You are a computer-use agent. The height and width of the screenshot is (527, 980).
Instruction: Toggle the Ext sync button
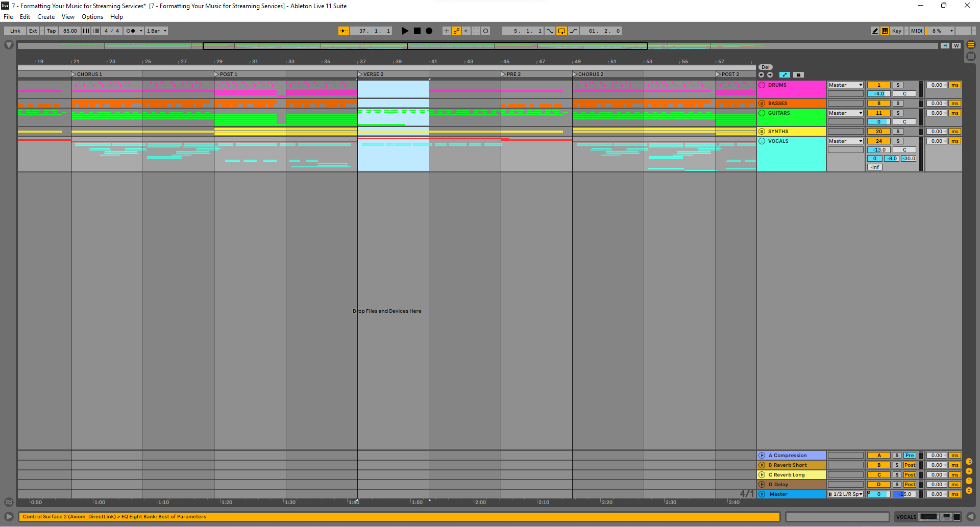[x=33, y=31]
